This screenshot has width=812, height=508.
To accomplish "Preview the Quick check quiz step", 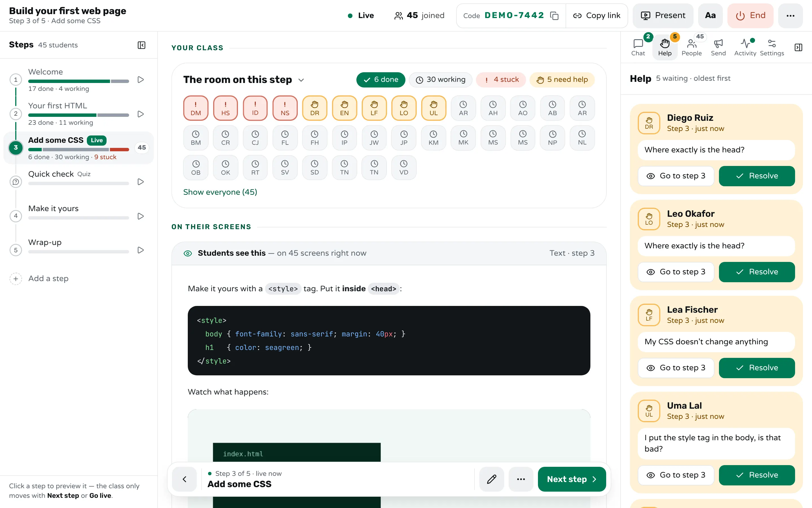I will pyautogui.click(x=141, y=182).
